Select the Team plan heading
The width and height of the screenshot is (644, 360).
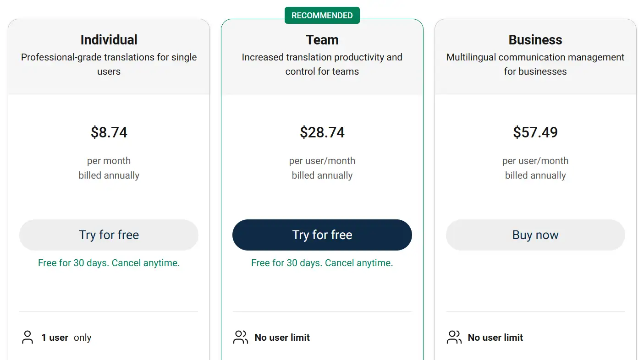point(322,40)
